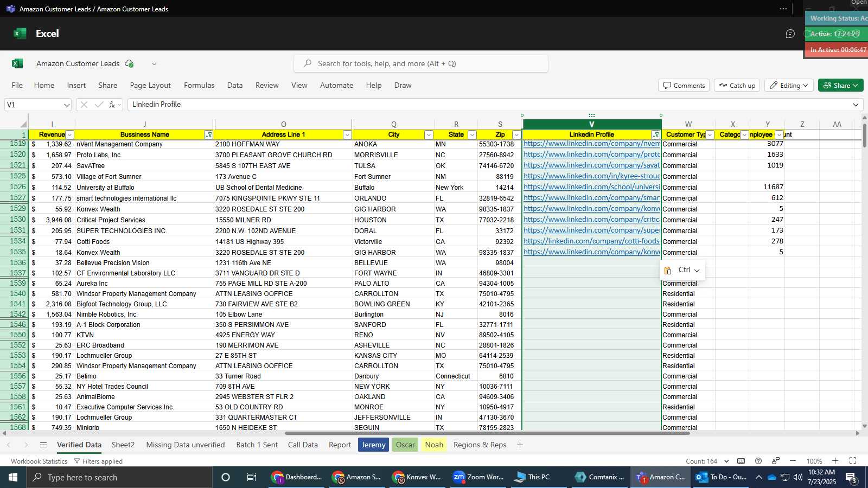The width and height of the screenshot is (868, 488).
Task: Open the University at Buffalo LinkedIn link
Action: [592, 187]
